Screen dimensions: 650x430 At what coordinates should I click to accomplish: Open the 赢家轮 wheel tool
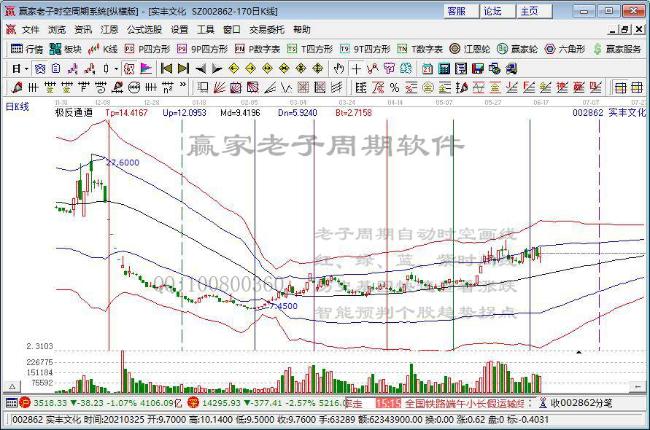tap(517, 49)
